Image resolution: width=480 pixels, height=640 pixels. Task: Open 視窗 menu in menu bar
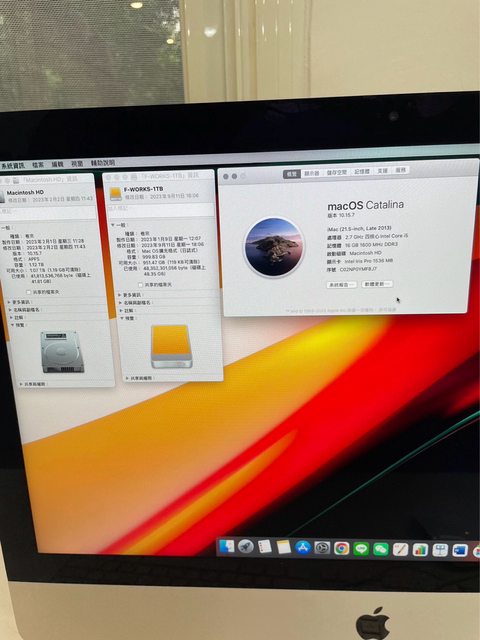[x=77, y=163]
